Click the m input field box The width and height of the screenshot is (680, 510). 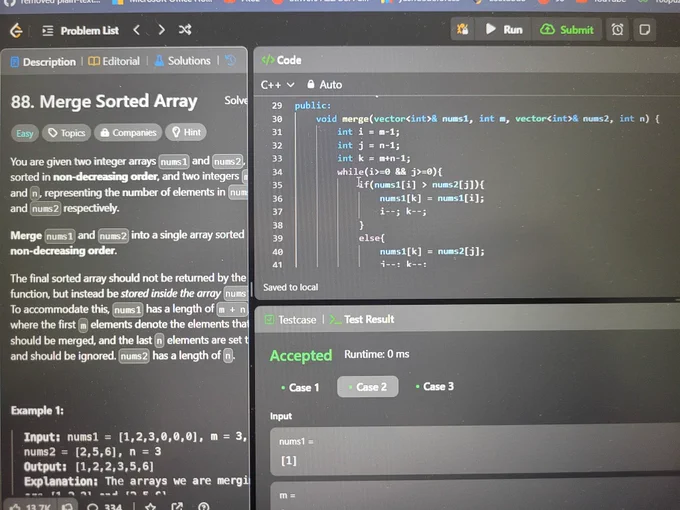tap(475, 495)
